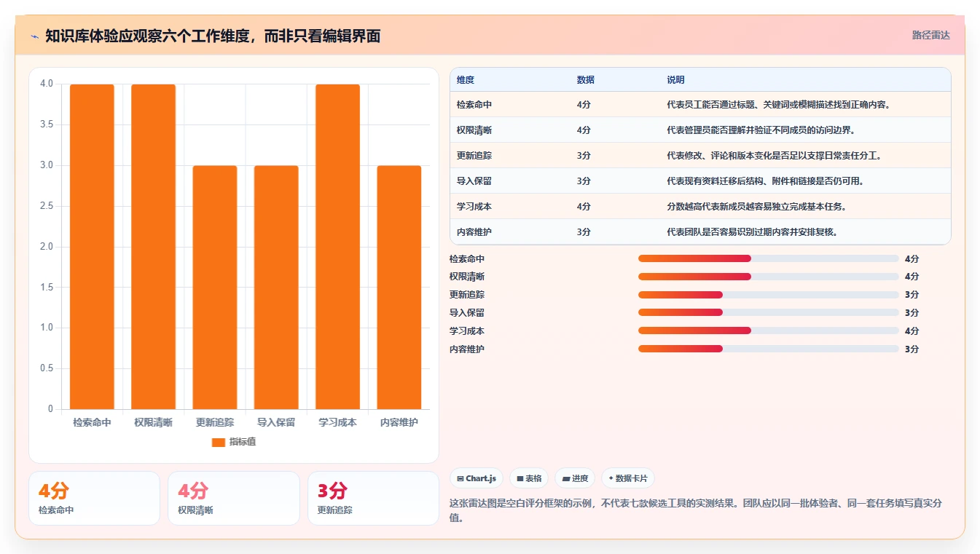Viewport: 980px width, 554px height.
Task: Click the 检索命中 4分 data card
Action: tap(94, 498)
